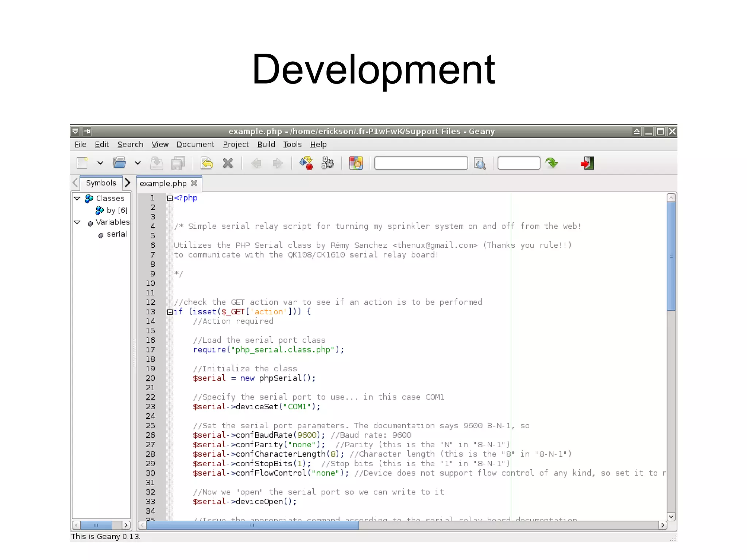Open the recent files dropdown arrow
This screenshot has width=747, height=560.
coord(138,163)
